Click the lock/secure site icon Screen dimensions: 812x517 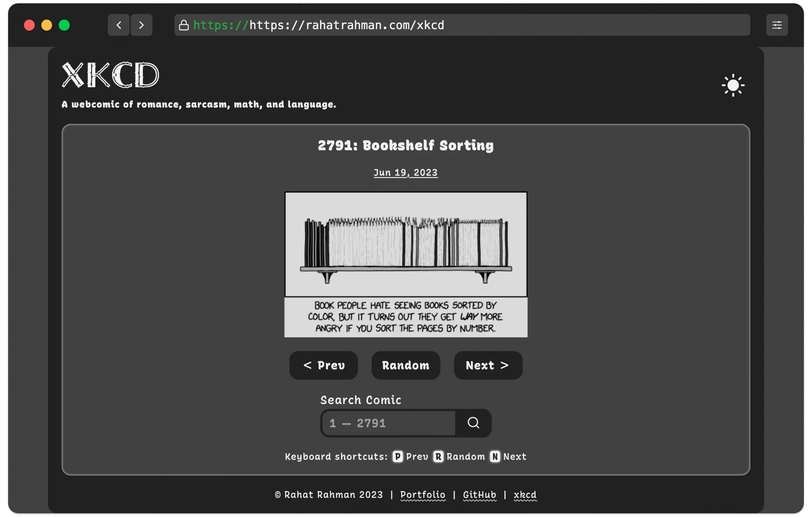[185, 25]
